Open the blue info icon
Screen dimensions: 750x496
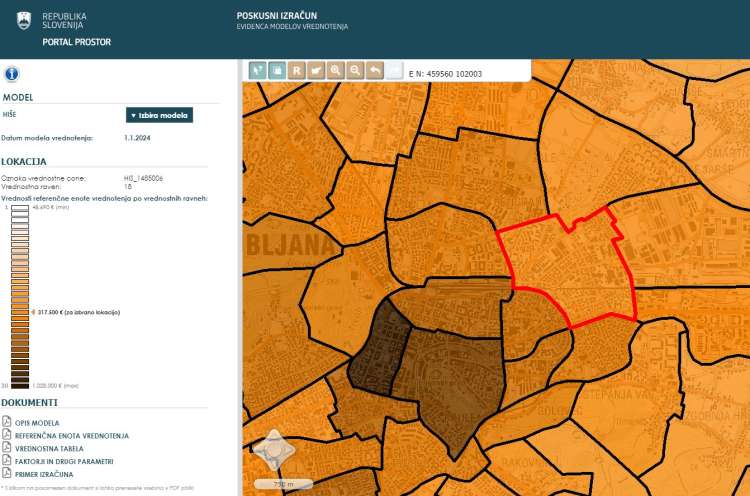pos(11,74)
